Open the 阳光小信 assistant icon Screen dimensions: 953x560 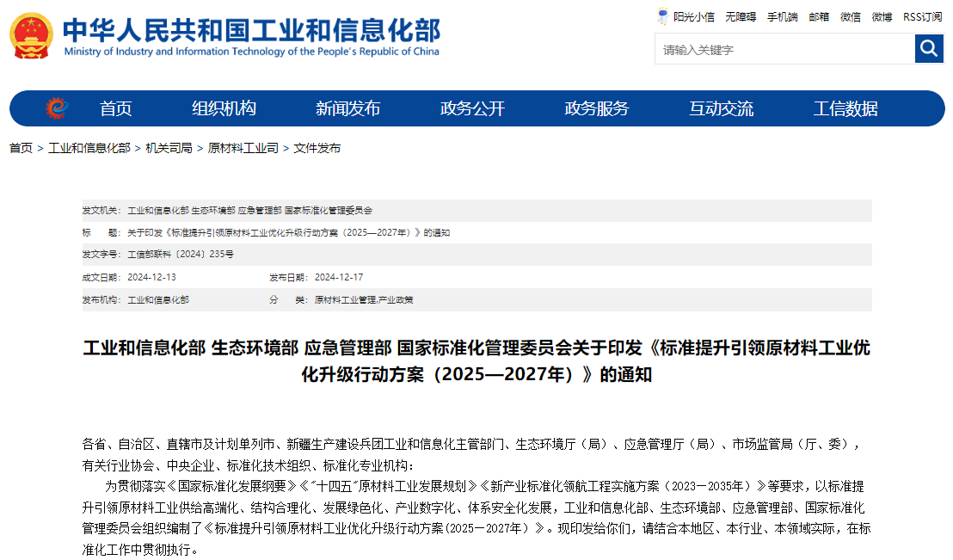(x=686, y=16)
